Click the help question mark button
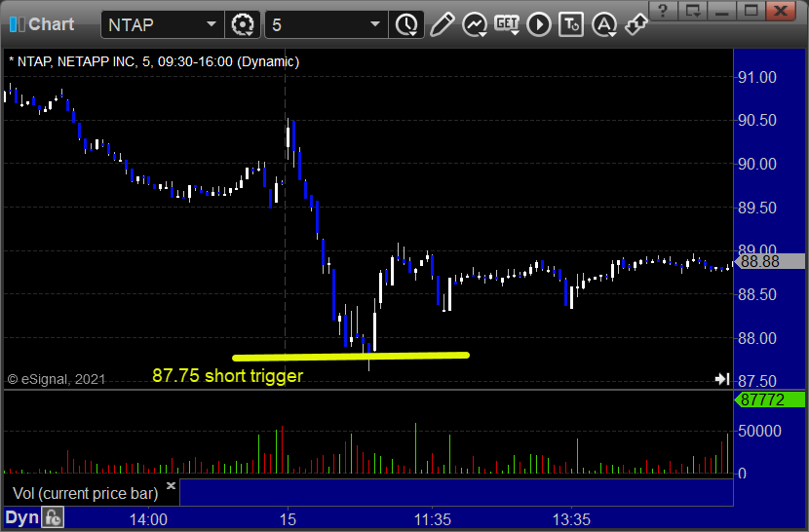The width and height of the screenshot is (809, 532). pos(663,11)
